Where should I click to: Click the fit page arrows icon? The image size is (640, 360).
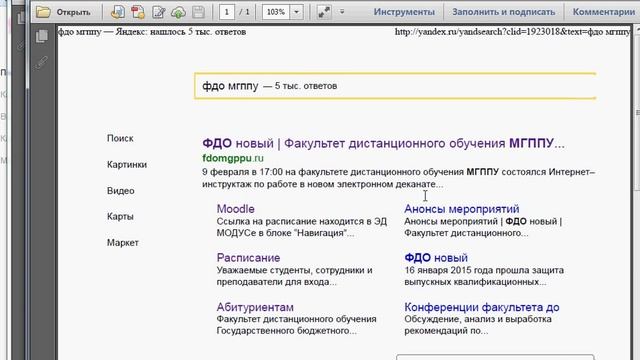pyautogui.click(x=324, y=12)
